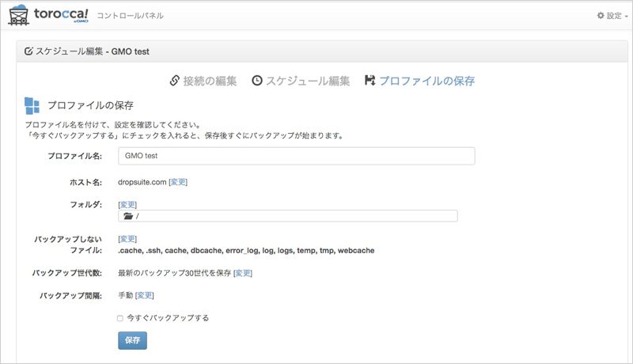This screenshot has height=364, width=633.
Task: Select the プロファイルの保存 step tab
Action: click(420, 81)
